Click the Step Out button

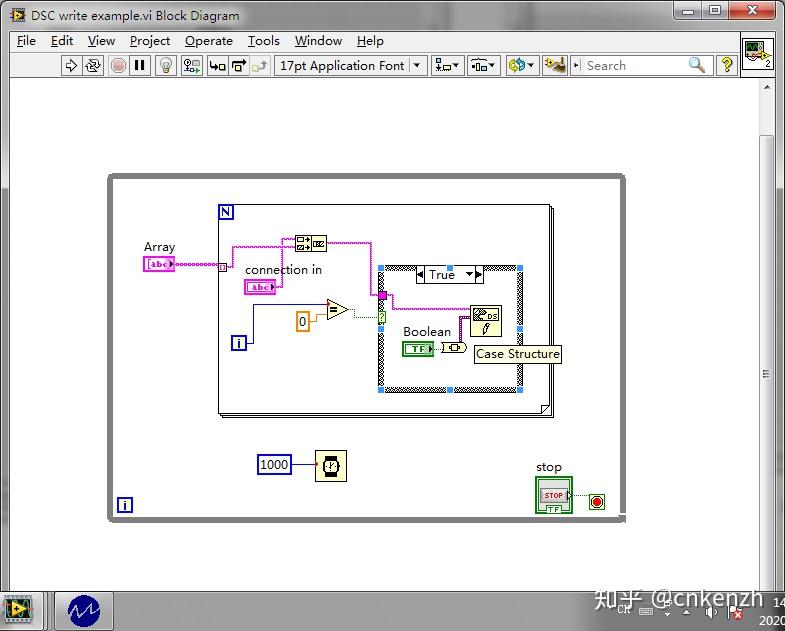click(x=260, y=66)
